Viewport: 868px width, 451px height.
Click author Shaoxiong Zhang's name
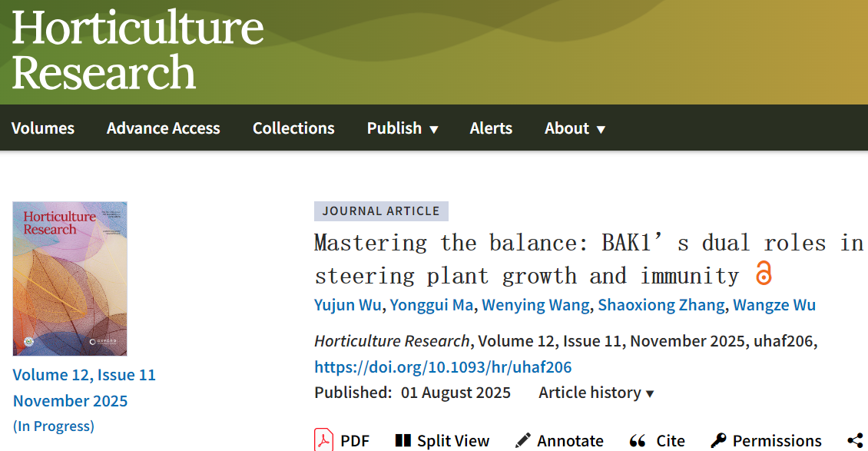pos(661,305)
